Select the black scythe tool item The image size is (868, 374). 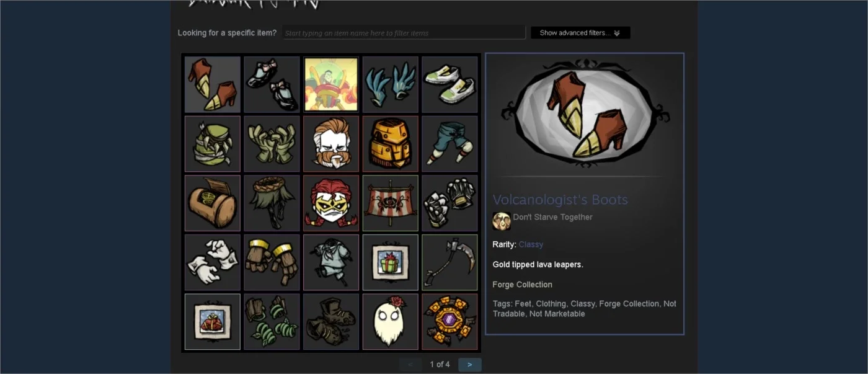(449, 262)
